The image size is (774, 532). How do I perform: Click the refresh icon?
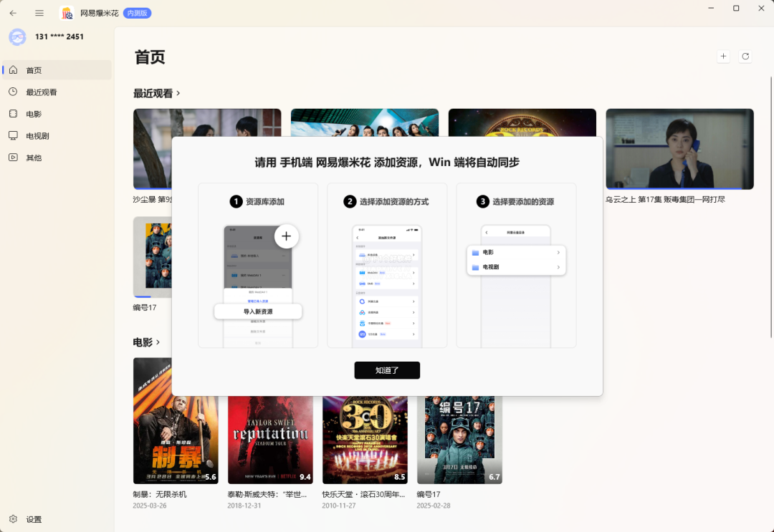pyautogui.click(x=745, y=57)
